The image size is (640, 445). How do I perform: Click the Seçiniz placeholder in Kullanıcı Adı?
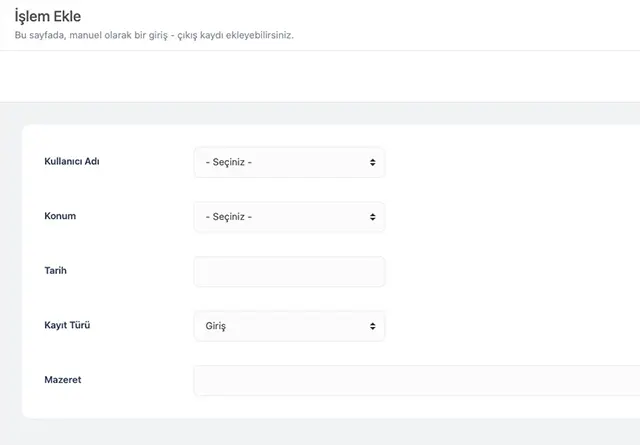[228, 162]
